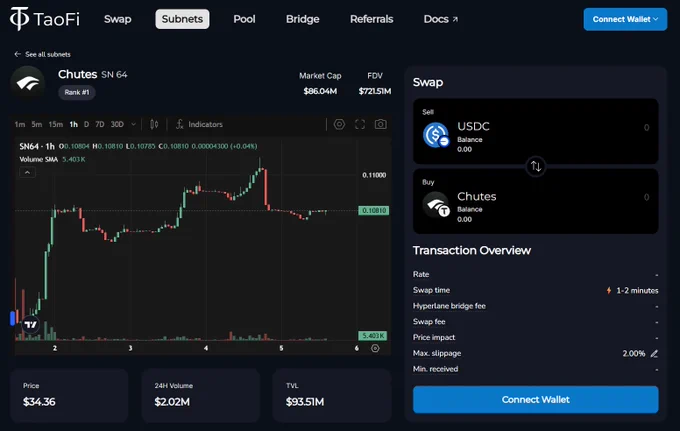Viewport: 680px width, 431px height.
Task: Click the 24H Volume $2.02M card
Action: [201, 395]
